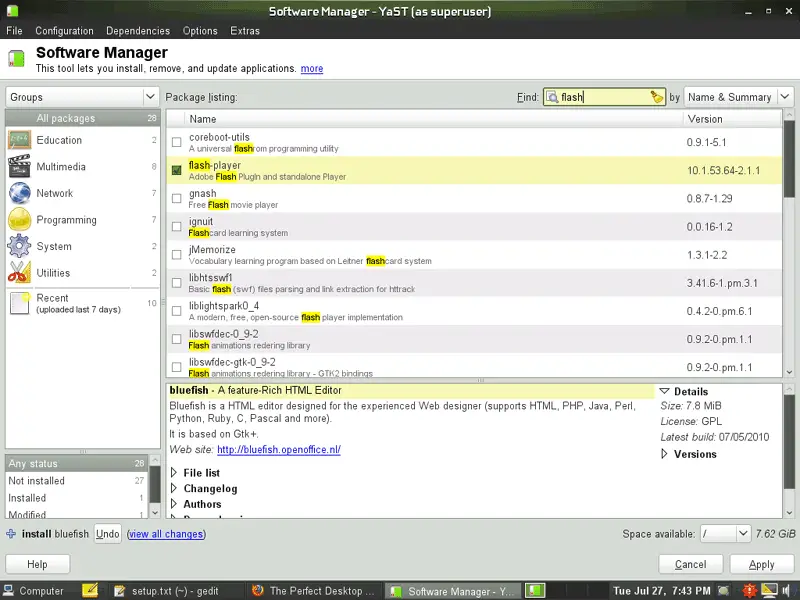This screenshot has height=600, width=800.
Task: Expand the Authors section
Action: (x=174, y=504)
